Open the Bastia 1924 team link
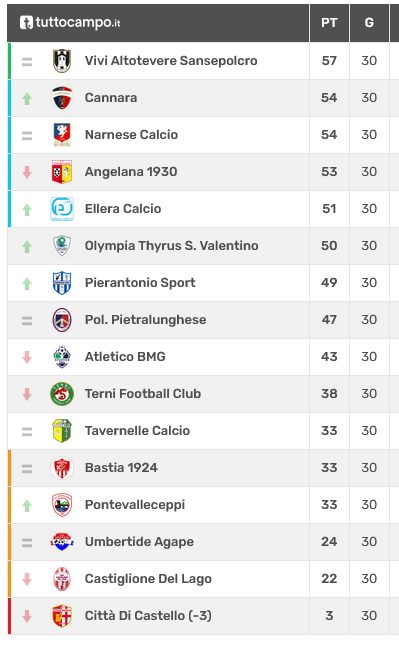The height and width of the screenshot is (645, 399). 121,468
